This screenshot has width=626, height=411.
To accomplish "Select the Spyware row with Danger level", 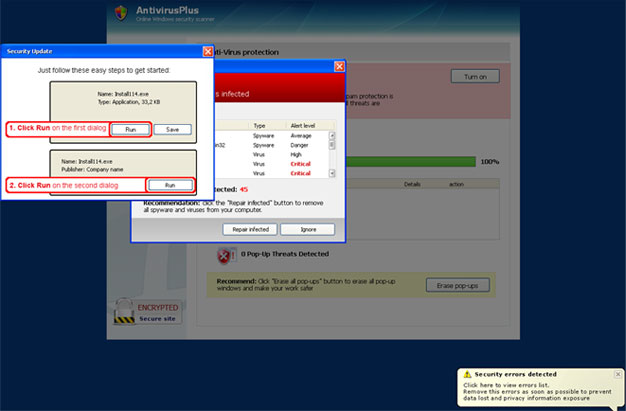I will (x=271, y=145).
